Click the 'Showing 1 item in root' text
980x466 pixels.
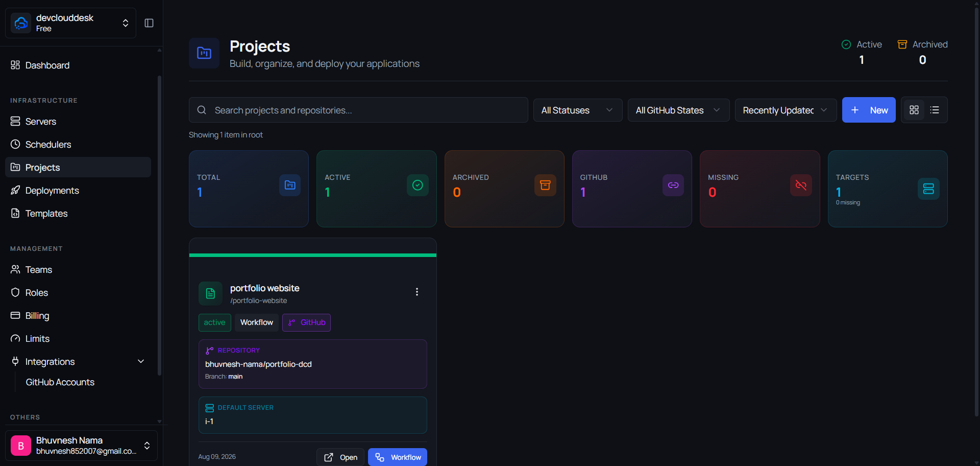pos(226,135)
